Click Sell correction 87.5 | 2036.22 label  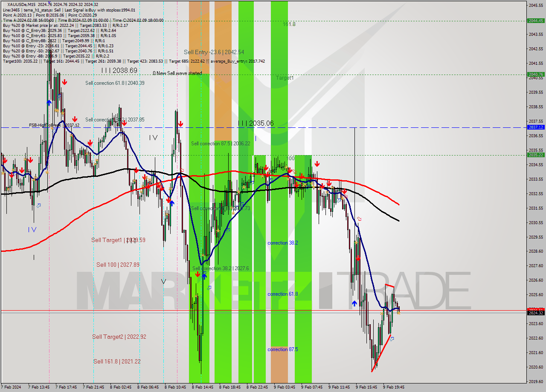[x=221, y=144]
